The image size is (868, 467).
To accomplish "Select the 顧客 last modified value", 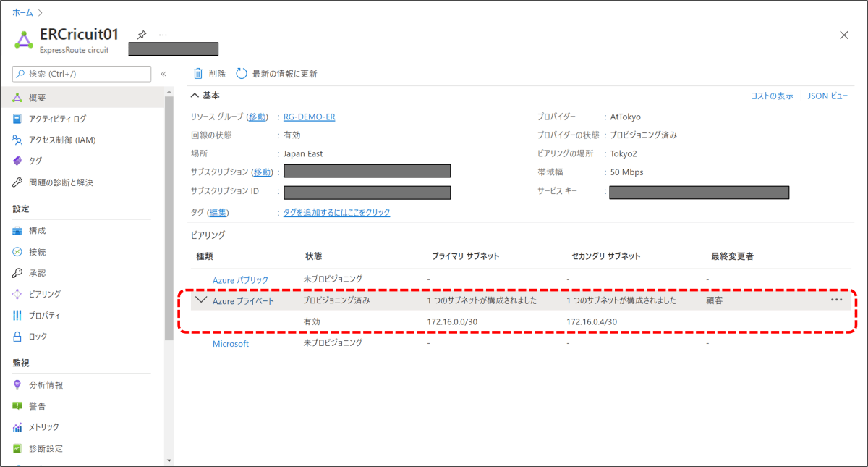I will [715, 300].
